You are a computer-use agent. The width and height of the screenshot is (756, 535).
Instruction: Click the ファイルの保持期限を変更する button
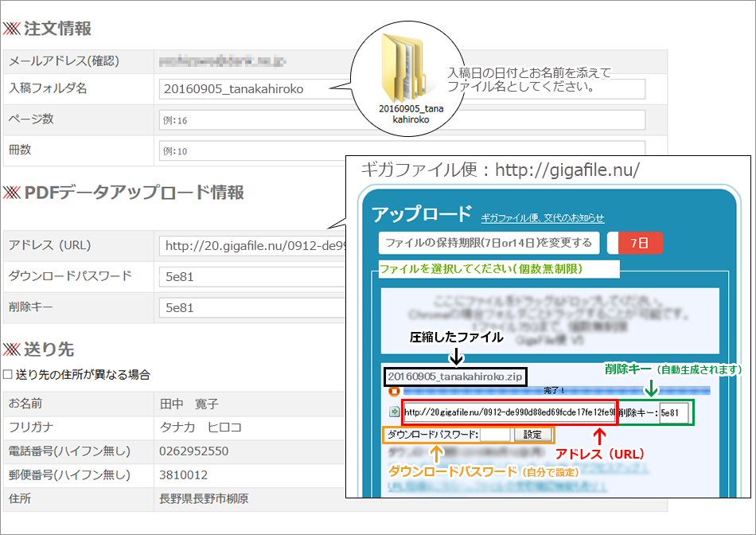pos(489,243)
